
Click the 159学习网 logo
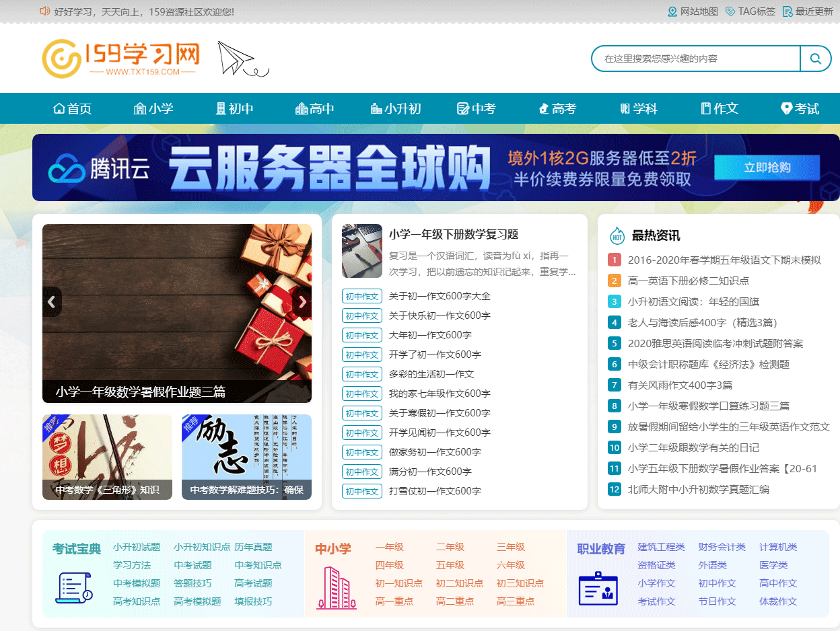click(121, 58)
